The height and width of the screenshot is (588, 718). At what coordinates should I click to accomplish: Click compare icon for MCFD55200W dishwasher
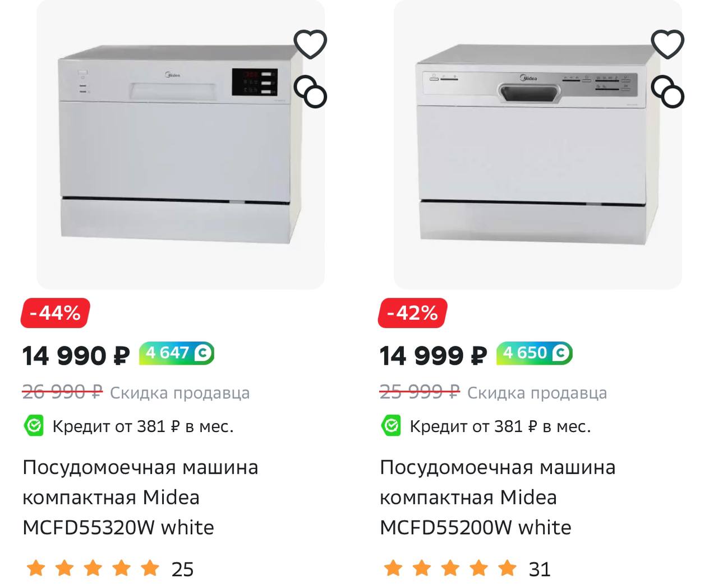pyautogui.click(x=668, y=91)
